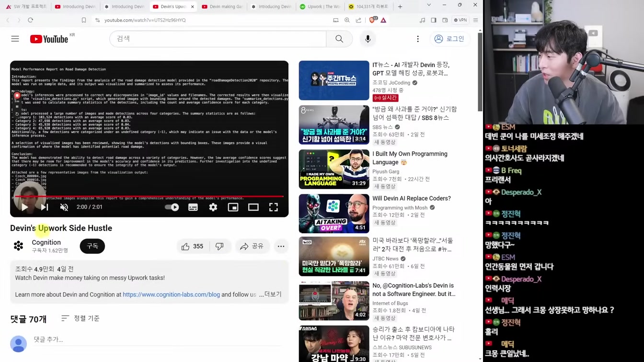Focus the 검색 search input field

point(218,39)
